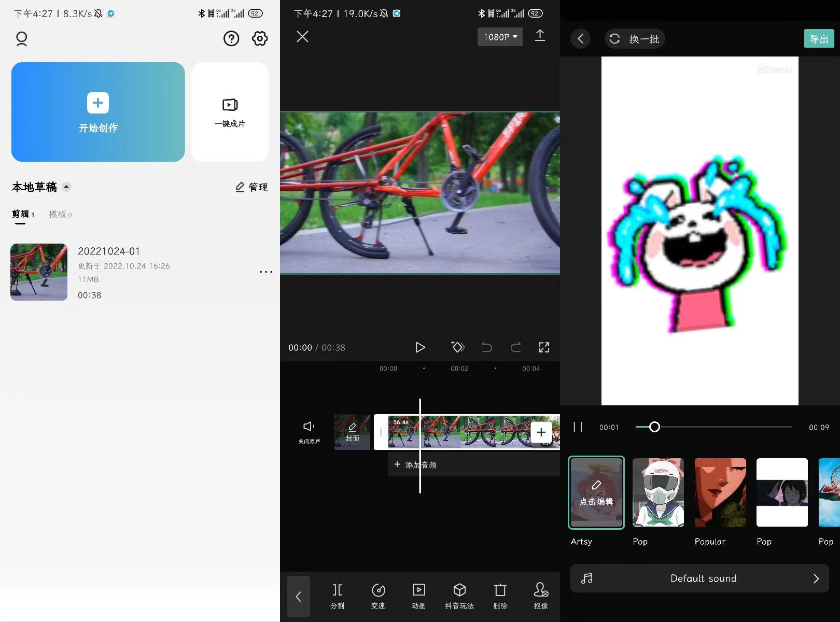The height and width of the screenshot is (622, 840).
Task: Close the editor with the X icon
Action: click(302, 36)
